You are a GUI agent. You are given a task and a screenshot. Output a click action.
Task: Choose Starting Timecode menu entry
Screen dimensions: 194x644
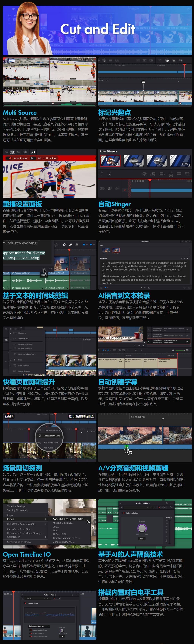point(18,510)
